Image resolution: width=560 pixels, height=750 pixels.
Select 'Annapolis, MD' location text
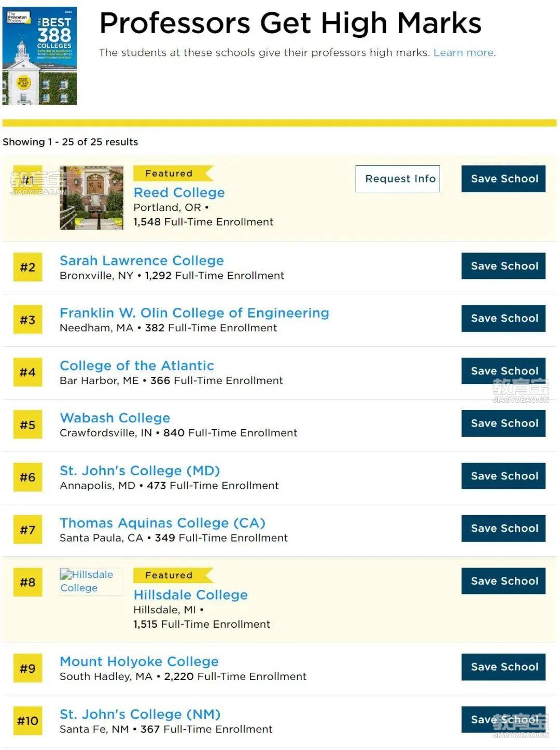(x=97, y=486)
